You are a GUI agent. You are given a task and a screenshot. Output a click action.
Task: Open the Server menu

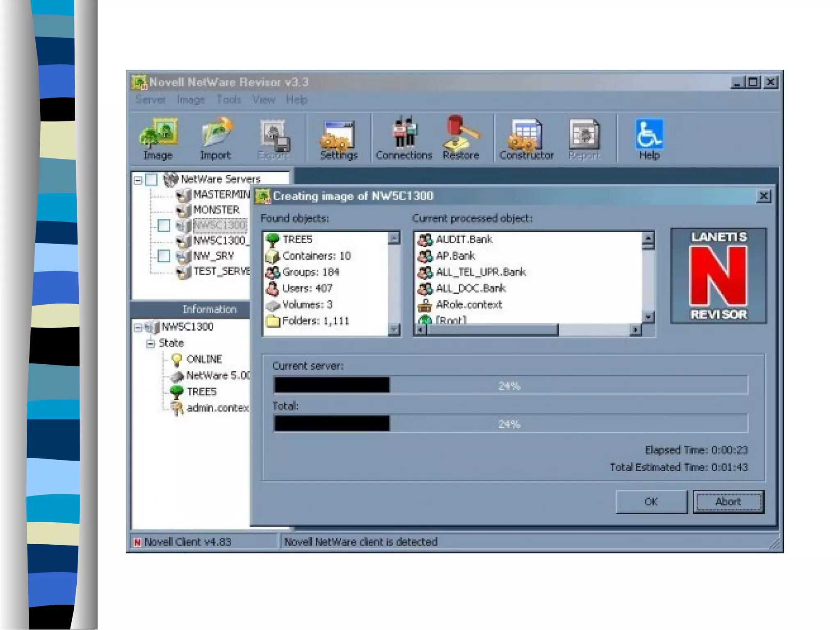(150, 100)
